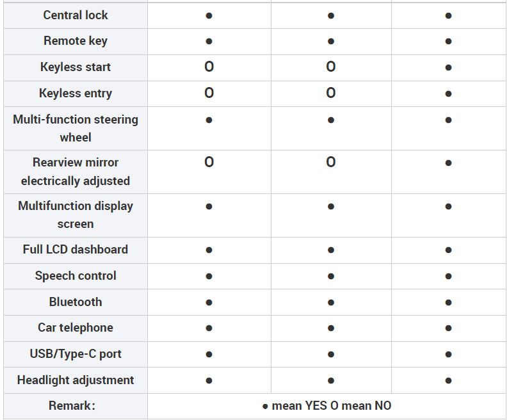Click the YES/NO legend remark text

pyautogui.click(x=327, y=406)
